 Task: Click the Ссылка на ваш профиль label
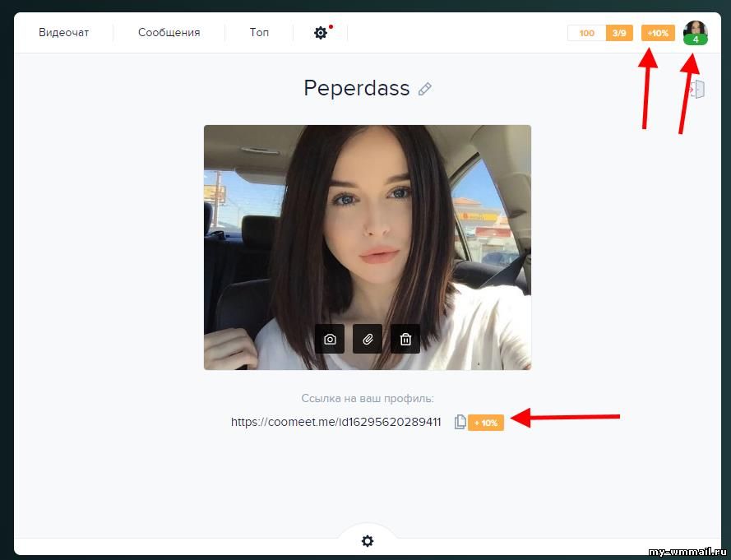click(x=368, y=398)
